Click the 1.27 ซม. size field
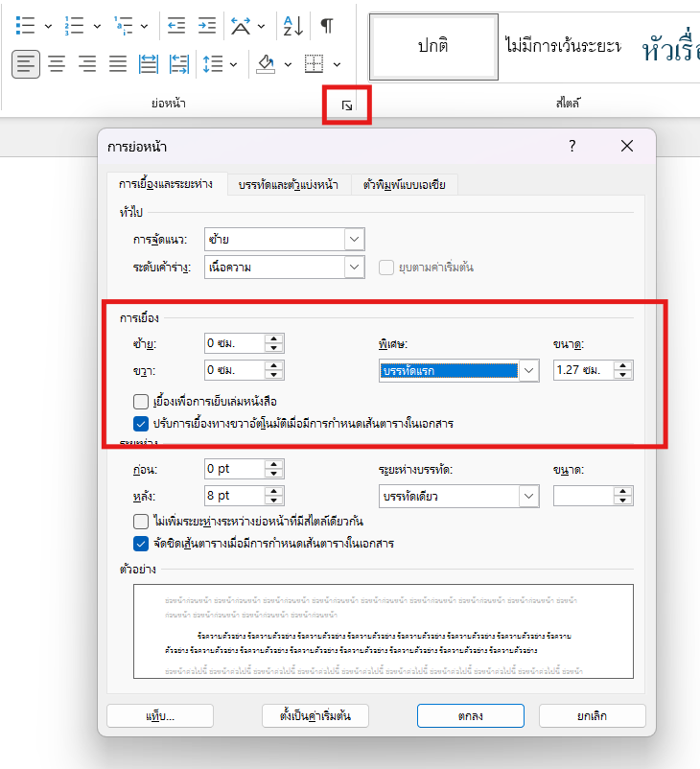 [x=584, y=370]
